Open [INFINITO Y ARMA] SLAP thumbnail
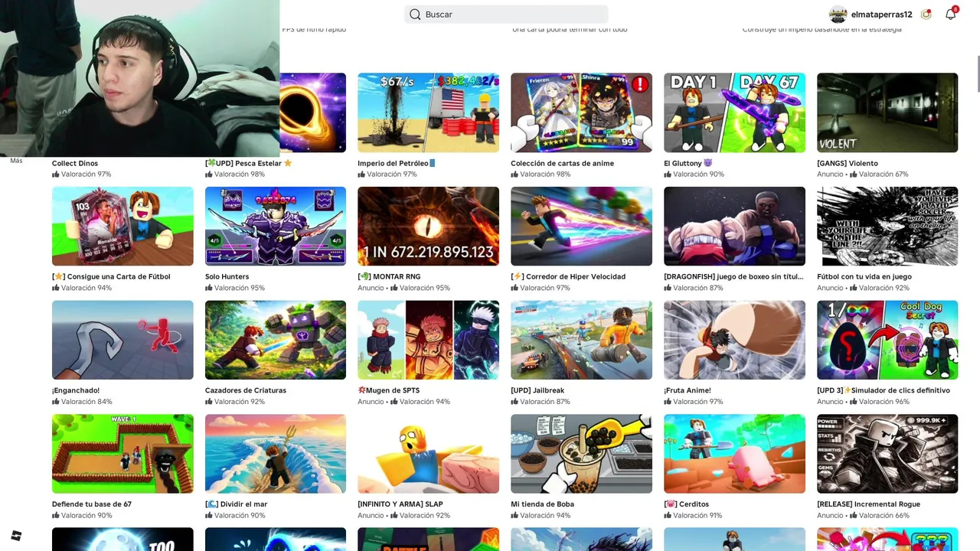 (428, 454)
